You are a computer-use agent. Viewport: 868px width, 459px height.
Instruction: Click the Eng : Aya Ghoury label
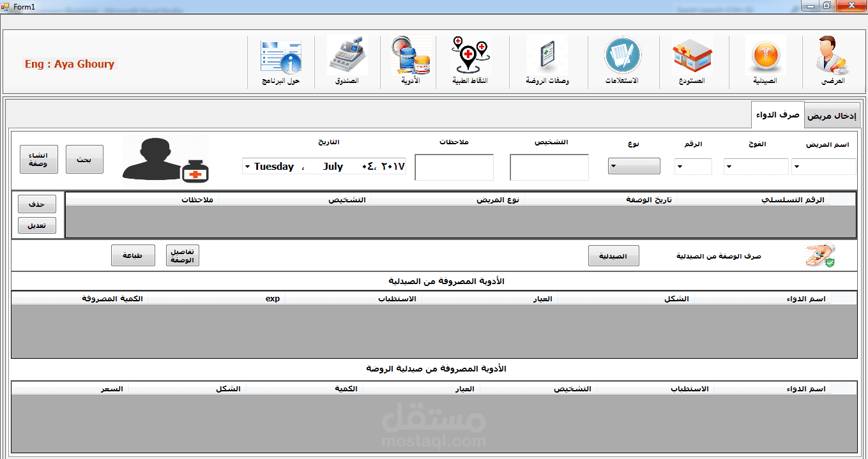pyautogui.click(x=70, y=64)
